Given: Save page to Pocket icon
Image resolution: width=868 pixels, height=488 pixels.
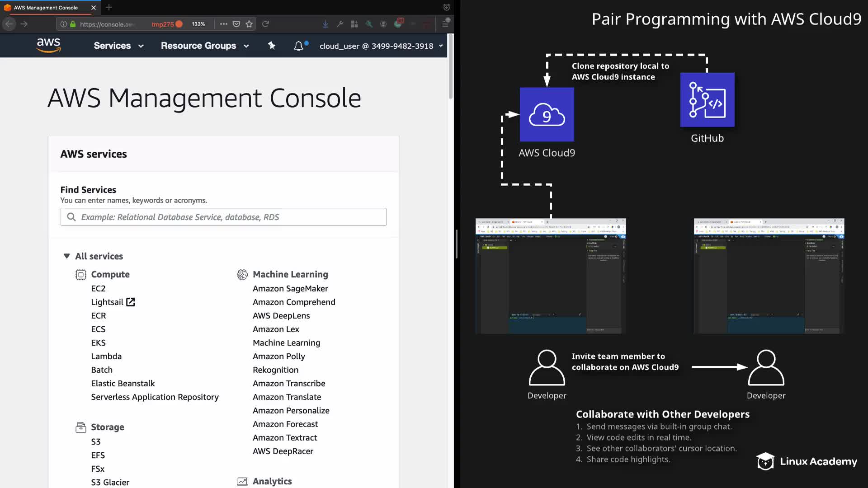Looking at the screenshot, I should click(236, 24).
